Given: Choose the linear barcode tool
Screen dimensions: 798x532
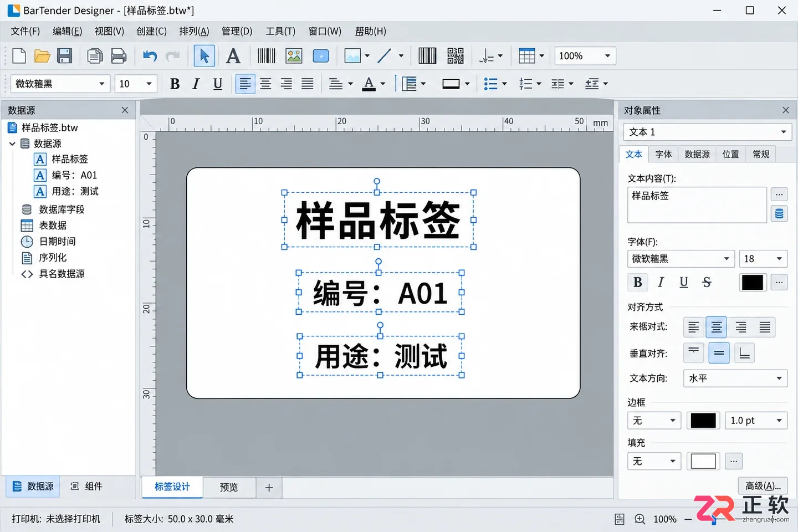Looking at the screenshot, I should point(266,56).
